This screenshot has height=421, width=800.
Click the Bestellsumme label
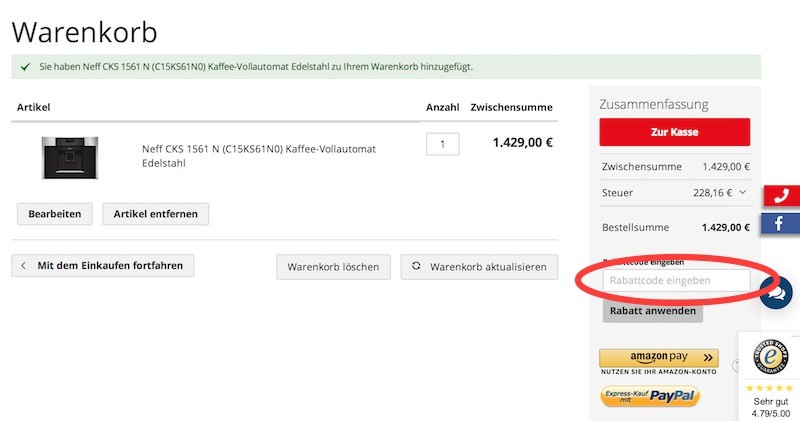635,228
